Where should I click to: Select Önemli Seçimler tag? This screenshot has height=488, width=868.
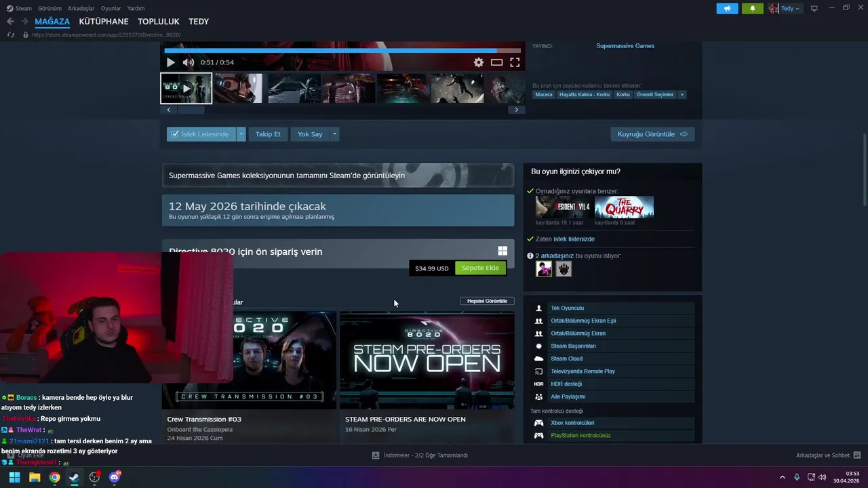655,95
